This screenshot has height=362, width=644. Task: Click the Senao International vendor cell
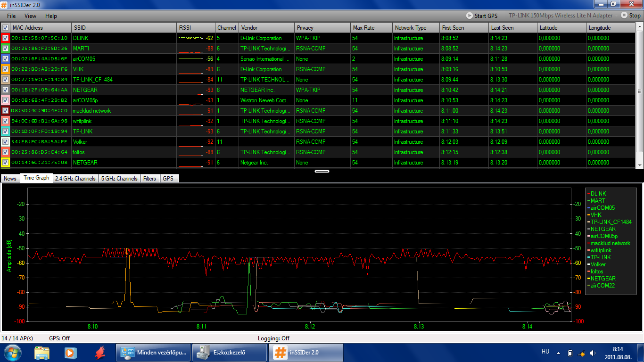coord(267,59)
